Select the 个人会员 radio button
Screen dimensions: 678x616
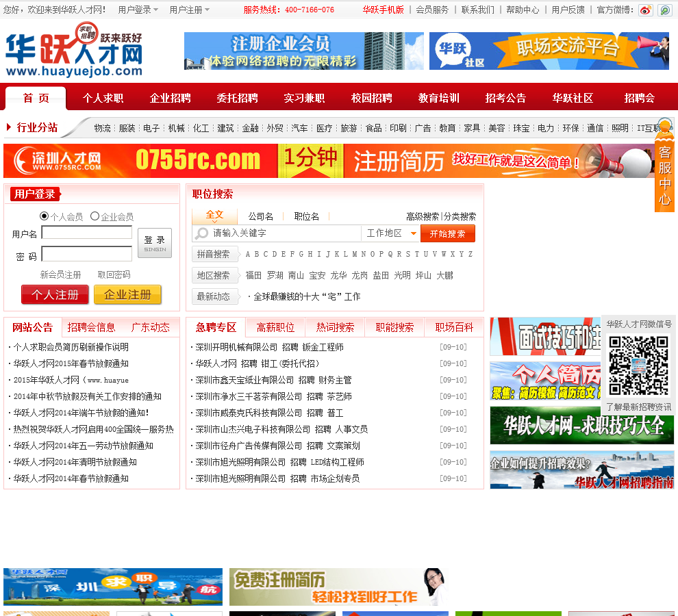coord(44,216)
